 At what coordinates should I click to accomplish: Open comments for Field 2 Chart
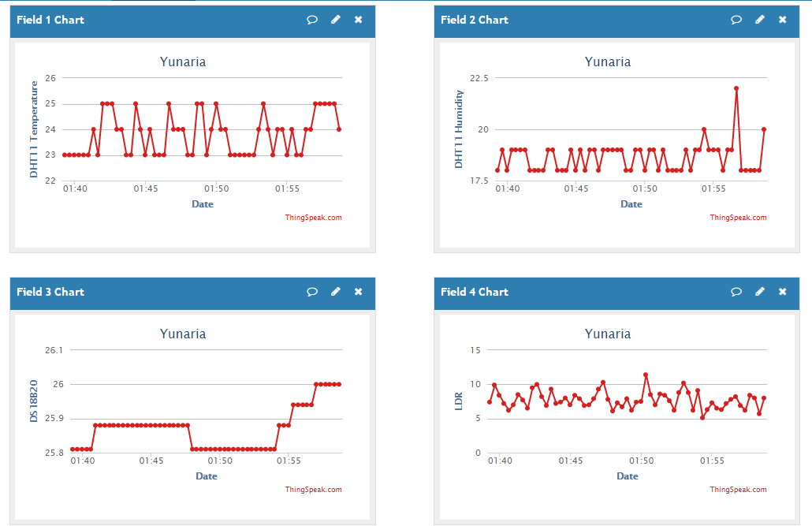[736, 20]
